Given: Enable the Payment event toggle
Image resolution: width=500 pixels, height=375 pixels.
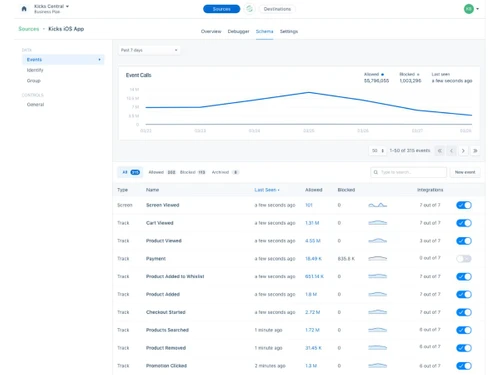Looking at the screenshot, I should pyautogui.click(x=464, y=259).
